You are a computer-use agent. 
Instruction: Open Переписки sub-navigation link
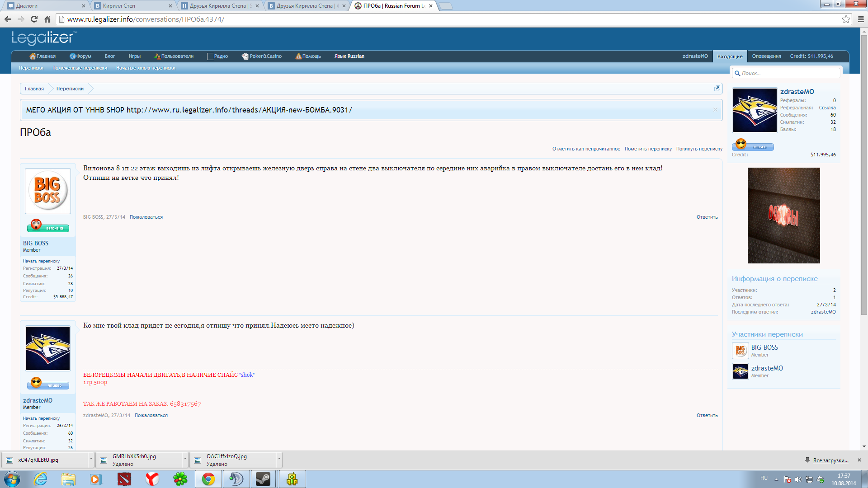pos(31,68)
